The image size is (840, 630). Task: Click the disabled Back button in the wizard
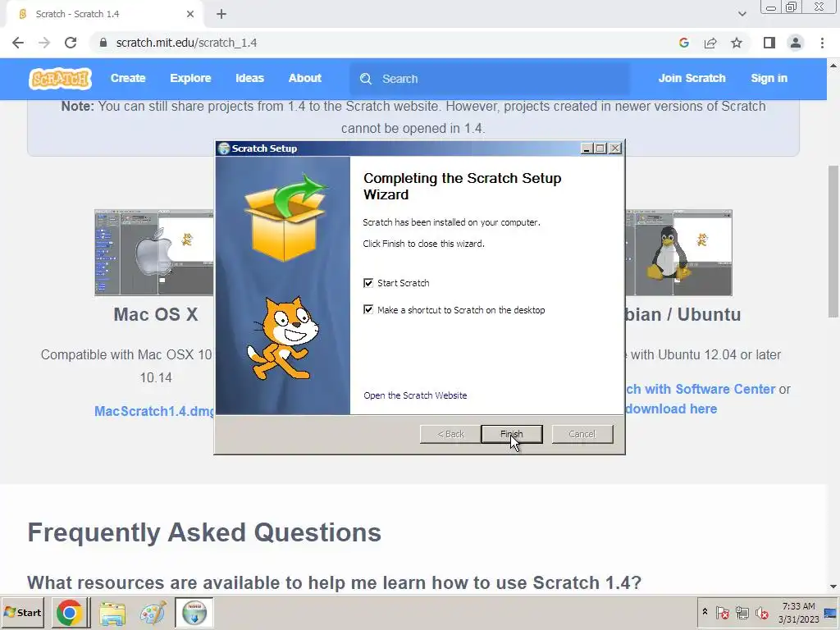[450, 434]
